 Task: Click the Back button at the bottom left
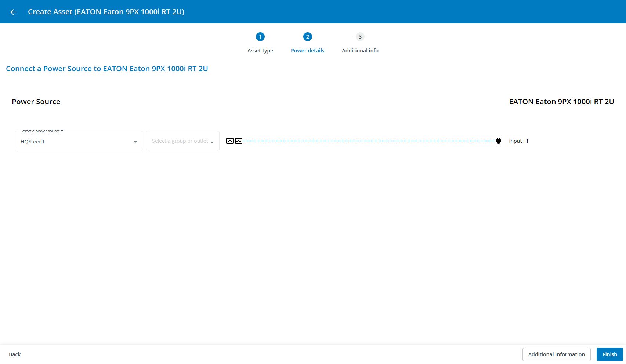tap(15, 354)
